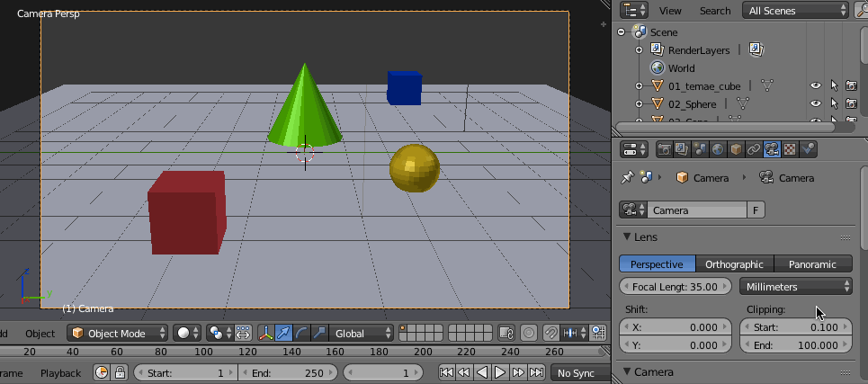Viewport: 868px width, 384px height.
Task: Click the outliner search magnifier icon
Action: 864,10
